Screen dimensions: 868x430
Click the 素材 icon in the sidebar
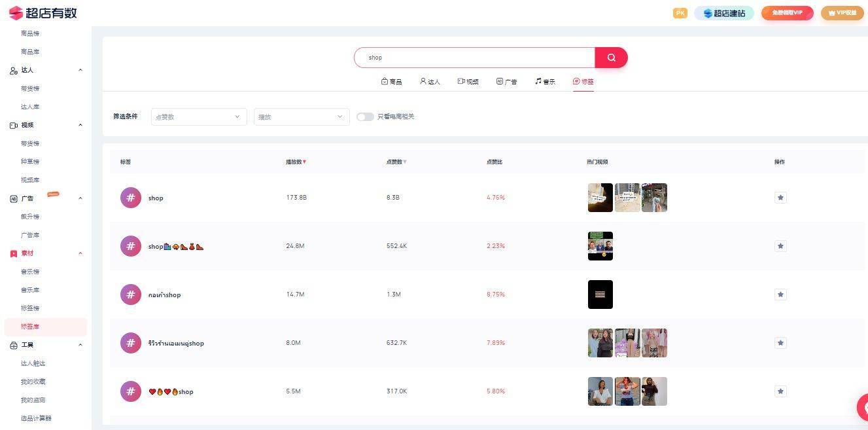(x=13, y=253)
